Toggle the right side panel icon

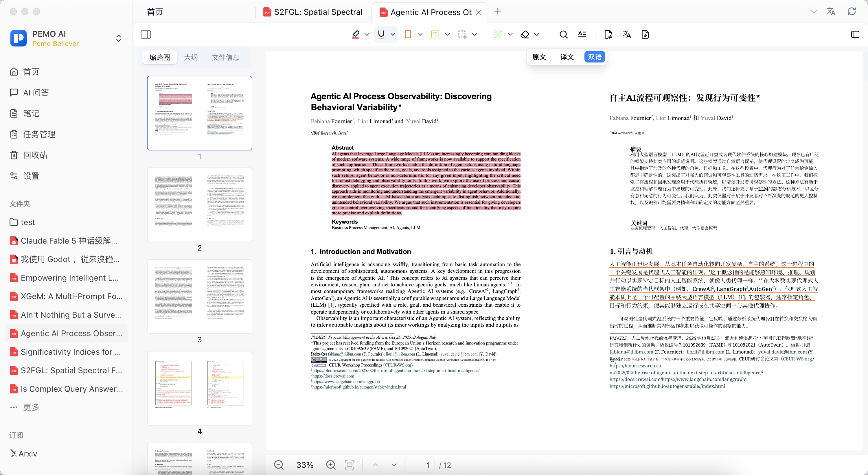click(855, 34)
